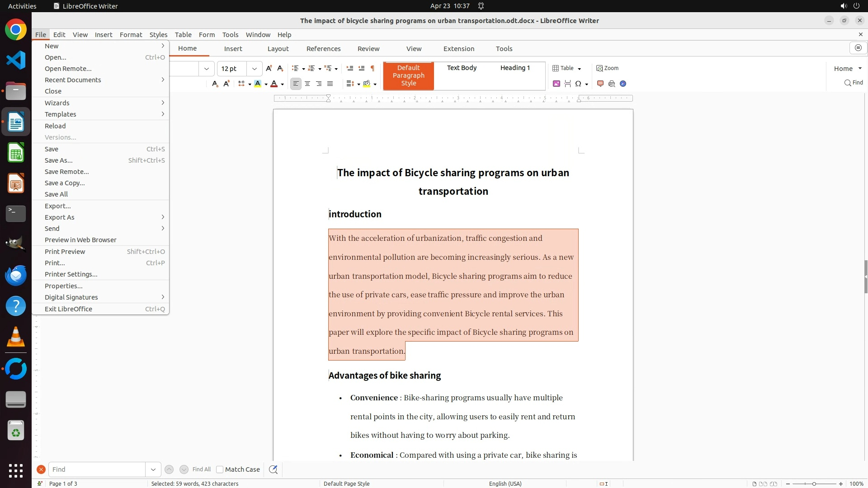Click the Increase font size icon

(x=269, y=68)
